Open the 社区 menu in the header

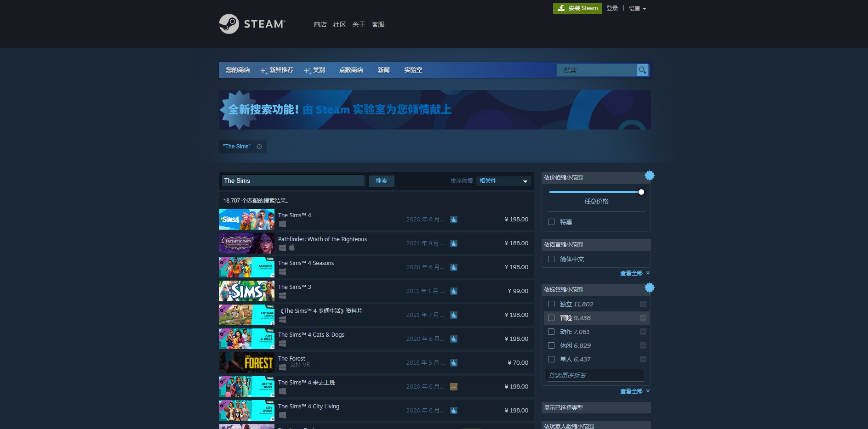pos(339,24)
